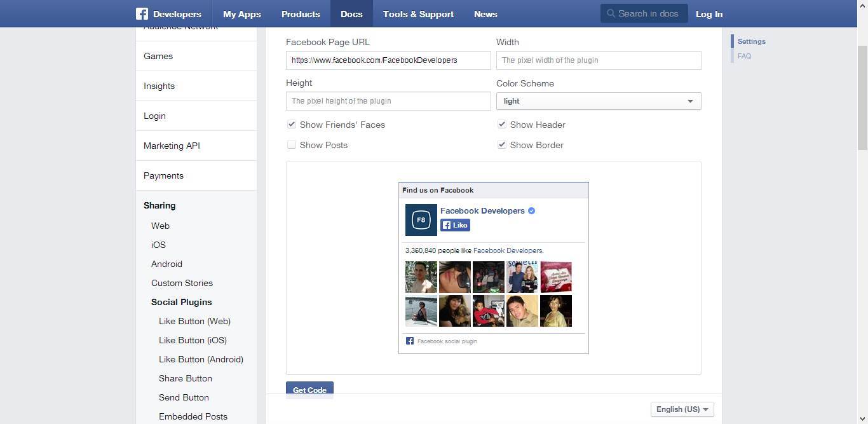Toggle the Show Friends' Faces checkbox
The width and height of the screenshot is (868, 424).
coord(292,125)
